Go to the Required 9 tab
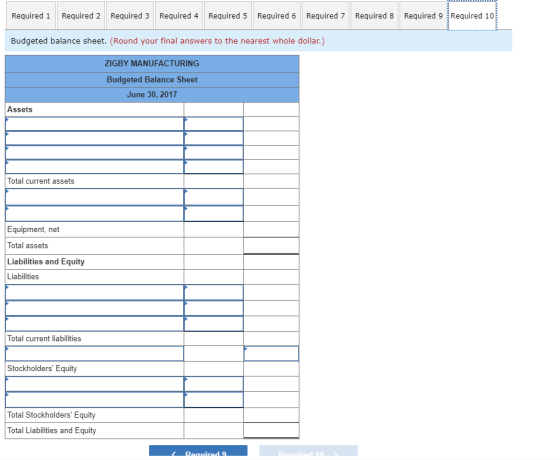 tap(424, 16)
